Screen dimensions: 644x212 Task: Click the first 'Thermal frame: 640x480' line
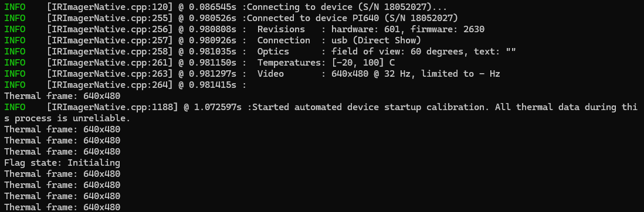click(x=62, y=96)
